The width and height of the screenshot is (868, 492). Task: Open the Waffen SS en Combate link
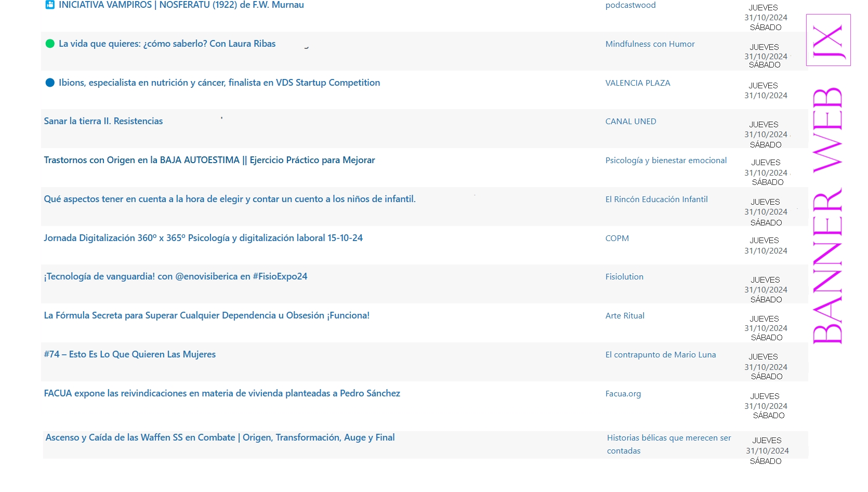click(x=220, y=437)
